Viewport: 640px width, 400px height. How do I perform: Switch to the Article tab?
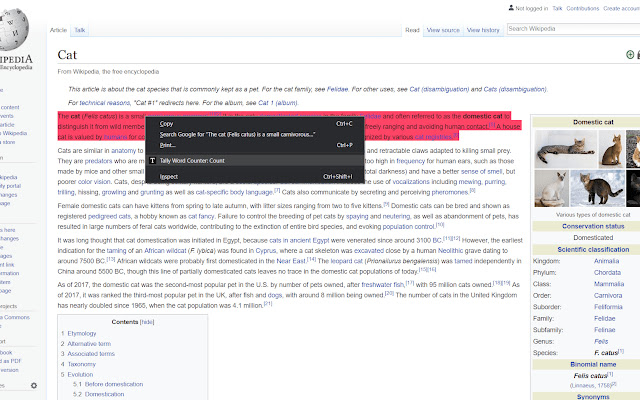click(x=58, y=30)
